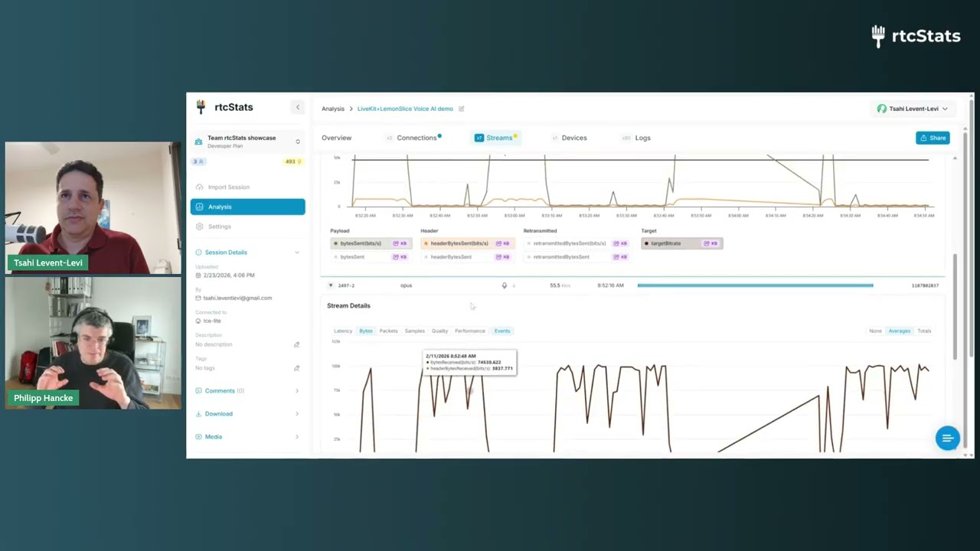Select the Averages aggregation option
The width and height of the screenshot is (980, 551).
[x=900, y=331]
